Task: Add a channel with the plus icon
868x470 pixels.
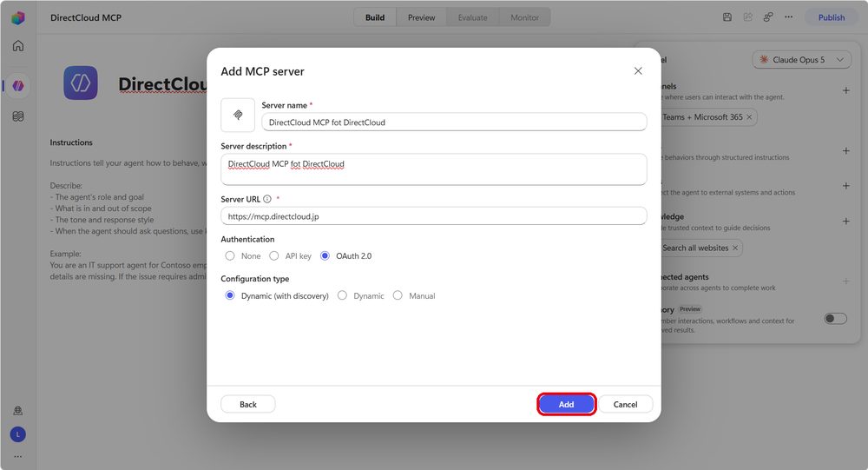Action: point(845,90)
